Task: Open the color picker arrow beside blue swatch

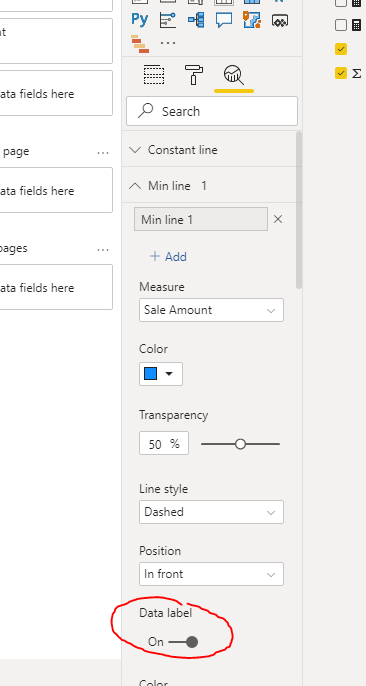Action: click(x=169, y=374)
